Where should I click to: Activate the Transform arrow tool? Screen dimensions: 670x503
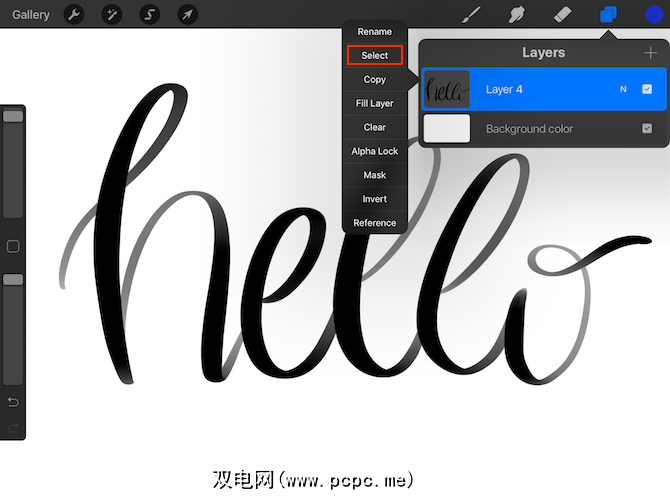pos(188,15)
